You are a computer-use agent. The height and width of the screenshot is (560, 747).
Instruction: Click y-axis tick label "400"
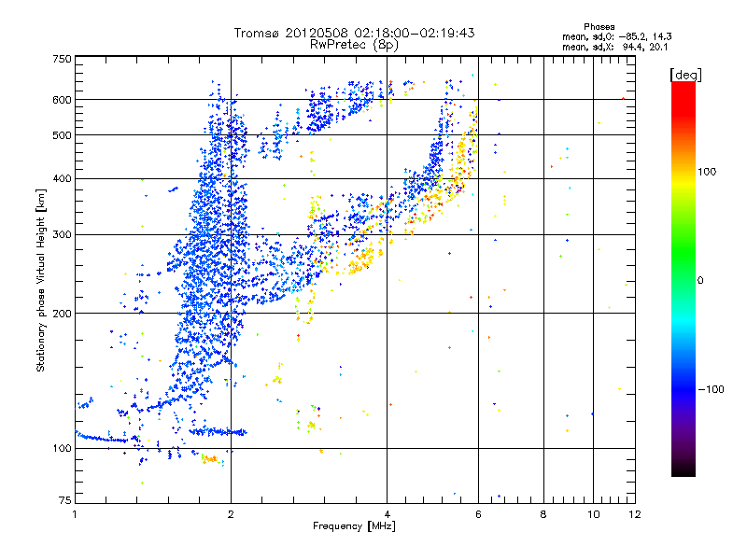[62, 179]
